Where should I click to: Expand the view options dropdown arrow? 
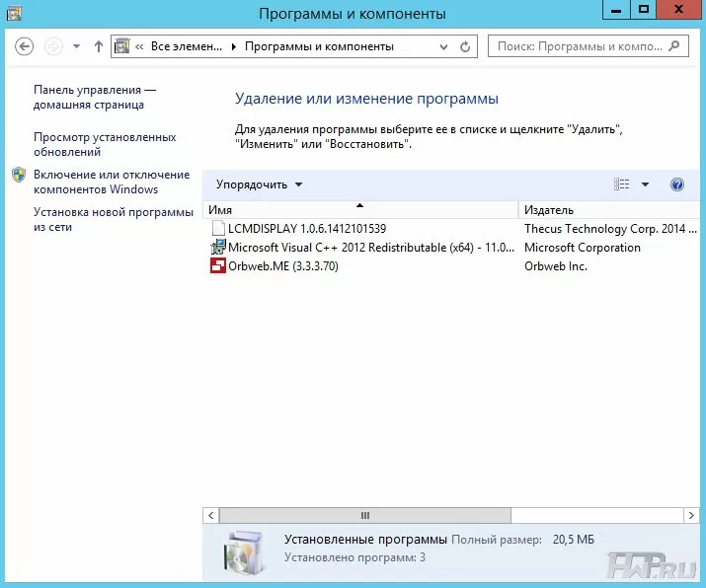click(x=645, y=184)
